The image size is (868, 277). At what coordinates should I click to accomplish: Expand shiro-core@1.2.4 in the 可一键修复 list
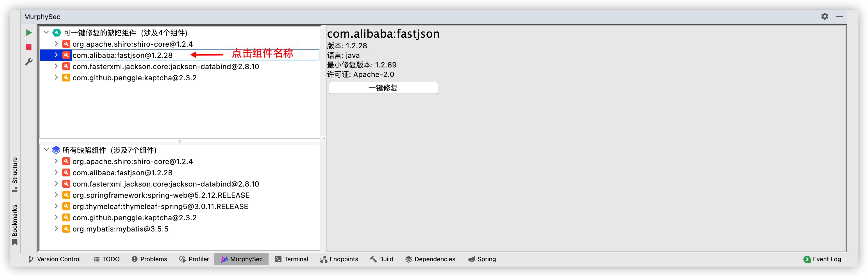56,44
